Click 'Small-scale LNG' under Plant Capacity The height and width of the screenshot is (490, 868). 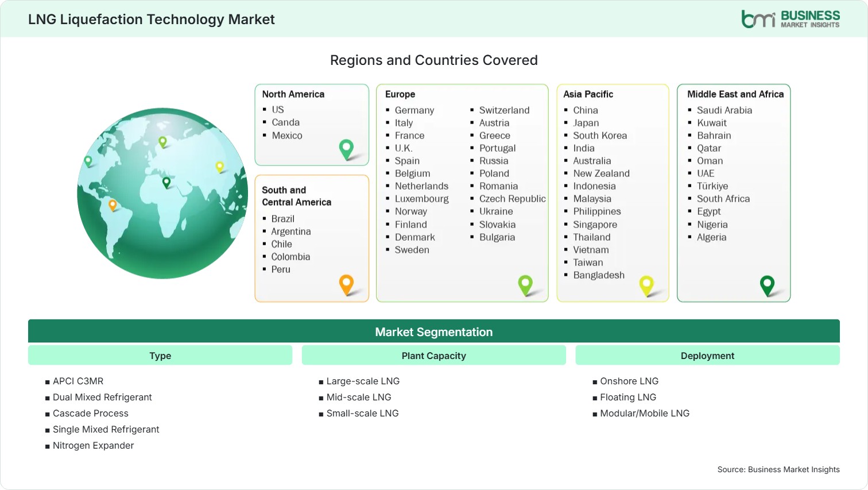click(x=362, y=413)
